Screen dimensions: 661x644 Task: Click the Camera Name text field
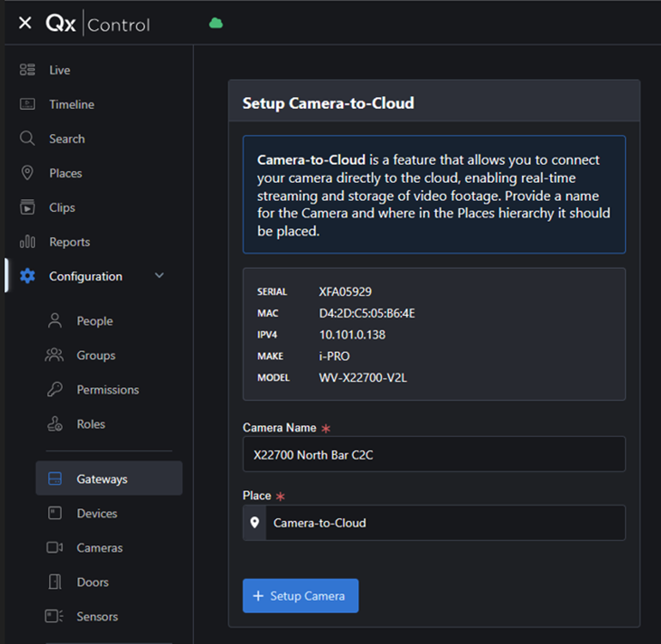coord(434,454)
